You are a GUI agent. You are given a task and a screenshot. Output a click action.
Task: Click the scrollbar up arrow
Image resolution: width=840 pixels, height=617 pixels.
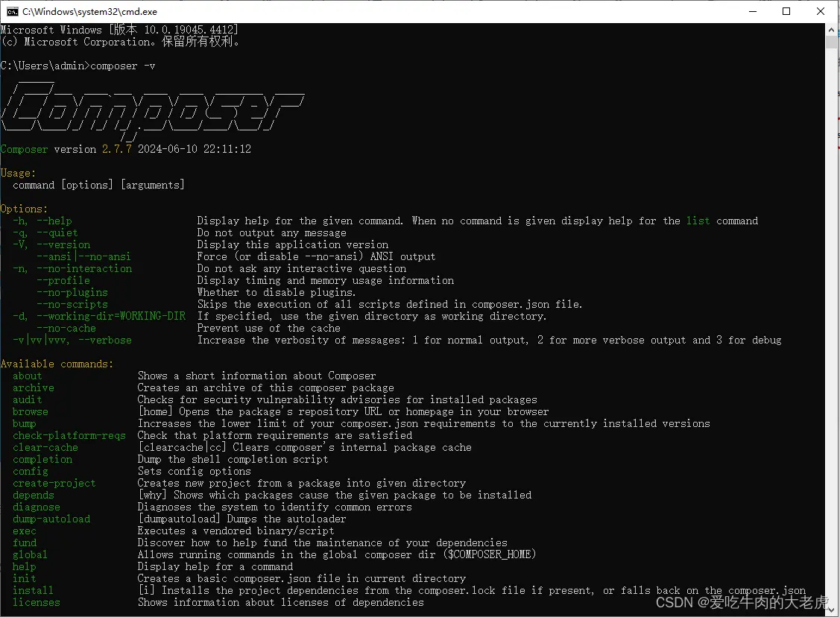point(832,30)
